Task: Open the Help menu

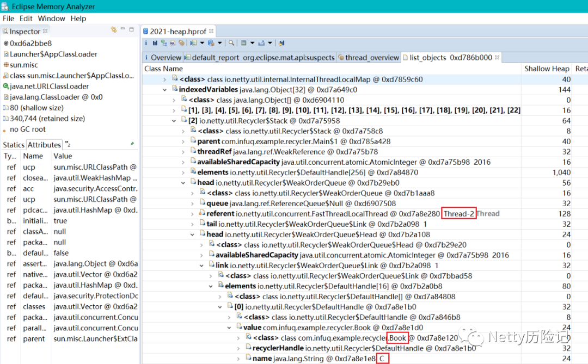Action: point(78,18)
